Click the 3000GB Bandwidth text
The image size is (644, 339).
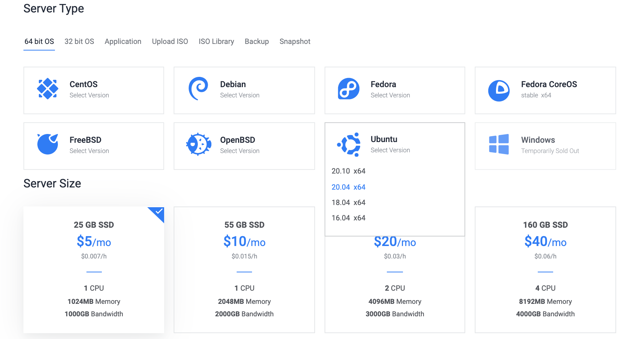click(395, 314)
